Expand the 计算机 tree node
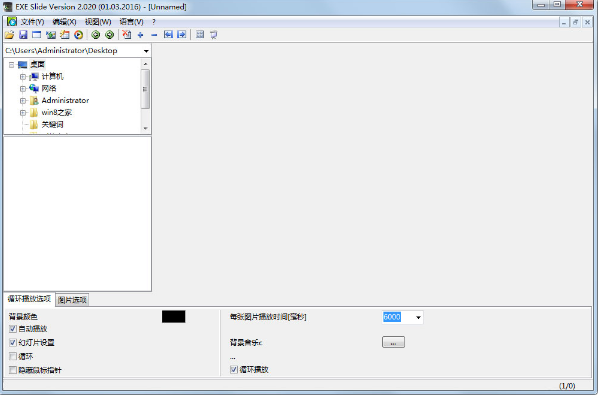This screenshot has width=598, height=397. click(x=23, y=77)
